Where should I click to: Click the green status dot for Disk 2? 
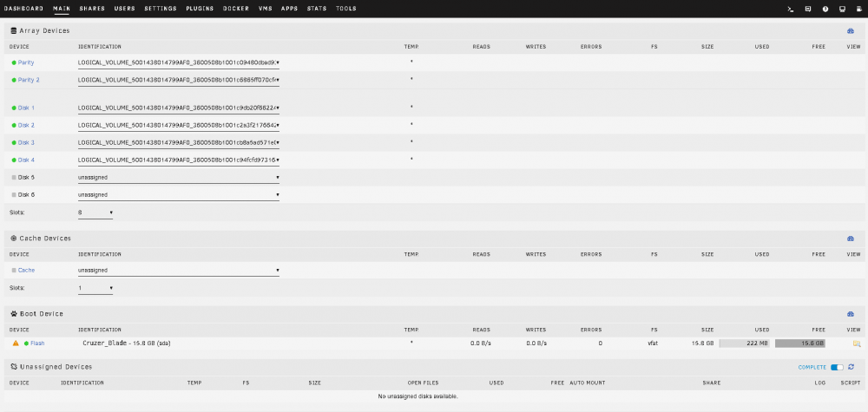coord(14,126)
